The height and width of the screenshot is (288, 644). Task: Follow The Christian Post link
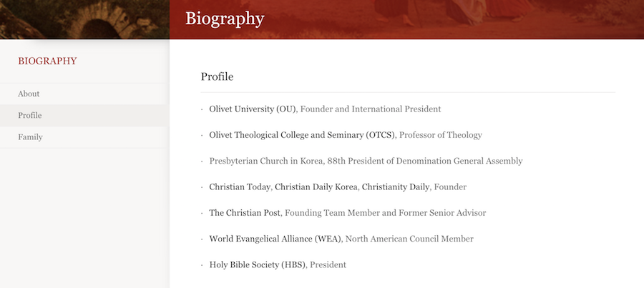[x=245, y=213]
